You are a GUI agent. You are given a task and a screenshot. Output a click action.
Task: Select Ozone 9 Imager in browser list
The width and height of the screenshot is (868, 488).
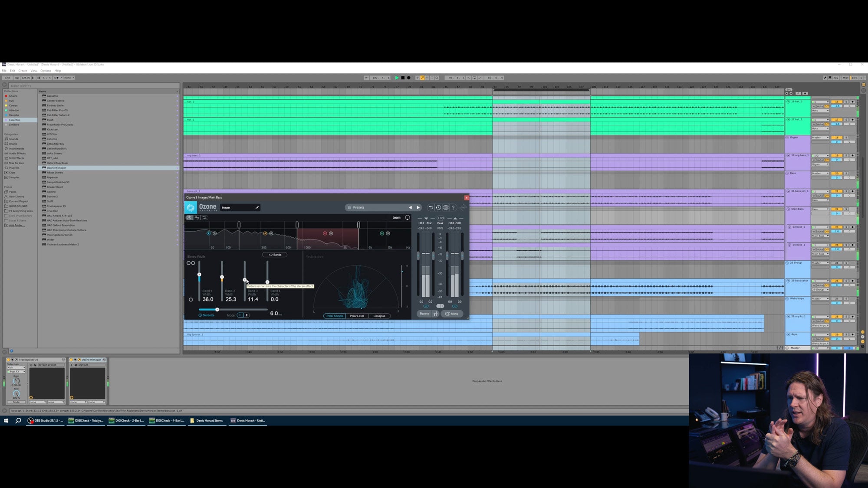click(x=56, y=168)
